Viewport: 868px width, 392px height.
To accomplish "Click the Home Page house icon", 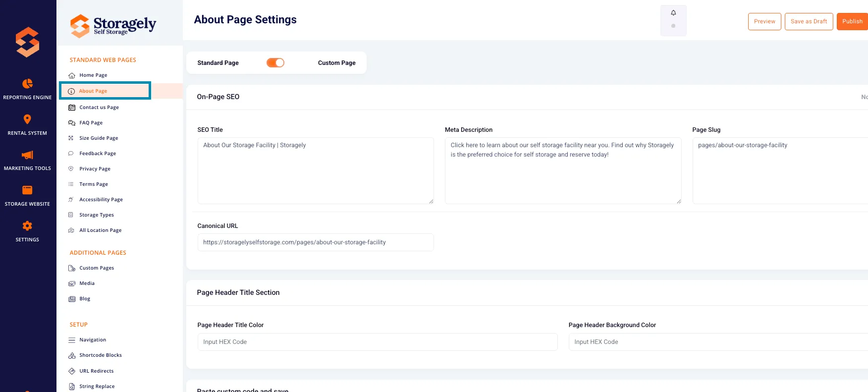I will (x=72, y=75).
